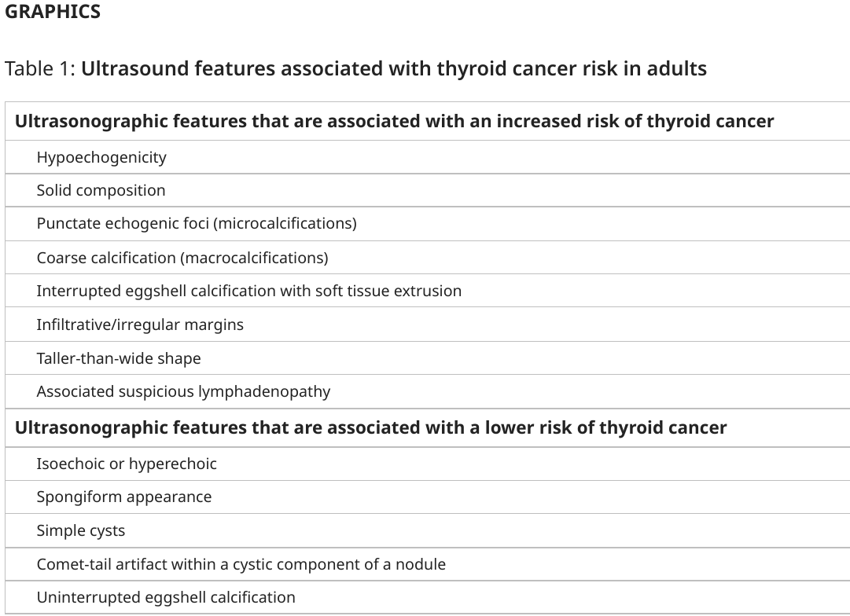This screenshot has height=616, width=850.
Task: Select Punctate echogenic foci row
Action: tap(428, 223)
